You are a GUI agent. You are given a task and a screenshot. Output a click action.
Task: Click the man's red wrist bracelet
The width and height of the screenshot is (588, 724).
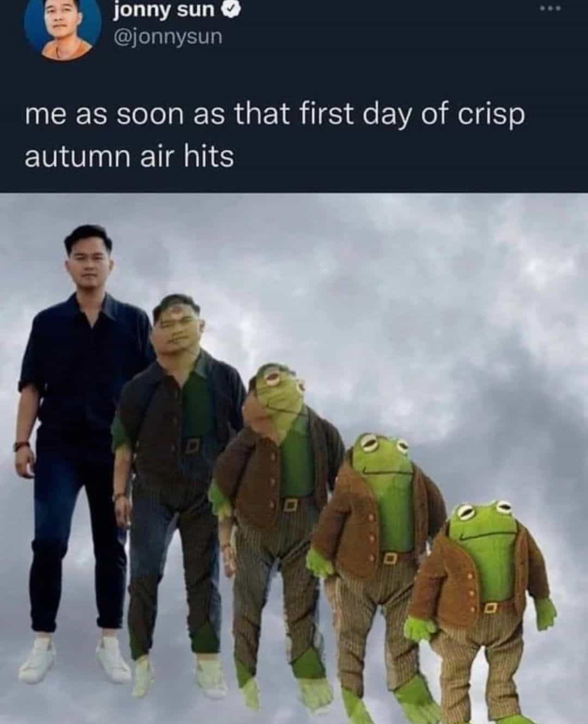pos(21,446)
